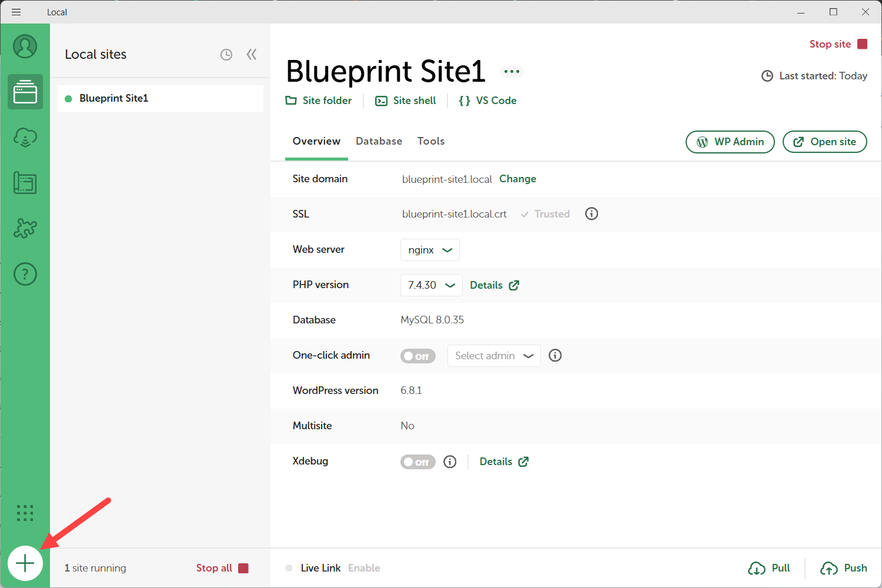Viewport: 882px width, 588px height.
Task: Switch to the Tools tab
Action: [x=430, y=141]
